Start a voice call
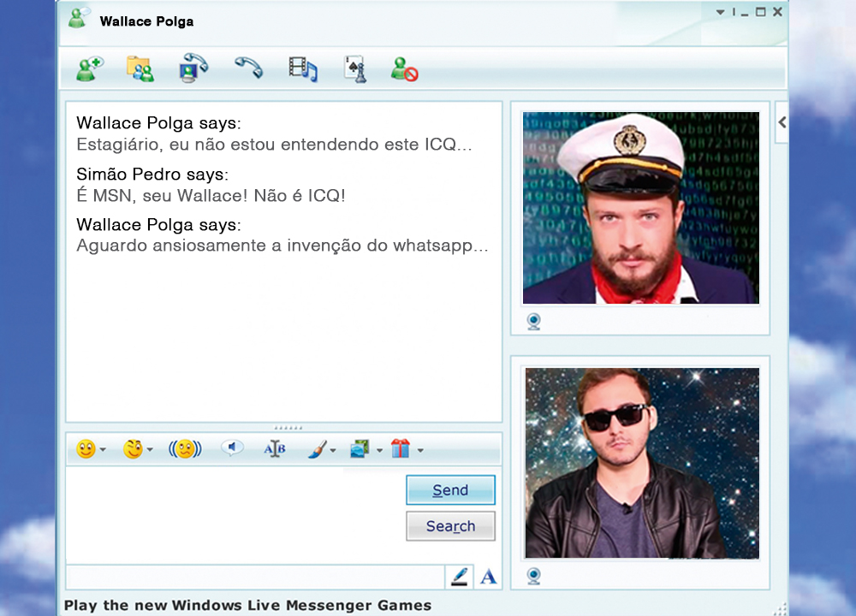The width and height of the screenshot is (856, 616). 248,68
